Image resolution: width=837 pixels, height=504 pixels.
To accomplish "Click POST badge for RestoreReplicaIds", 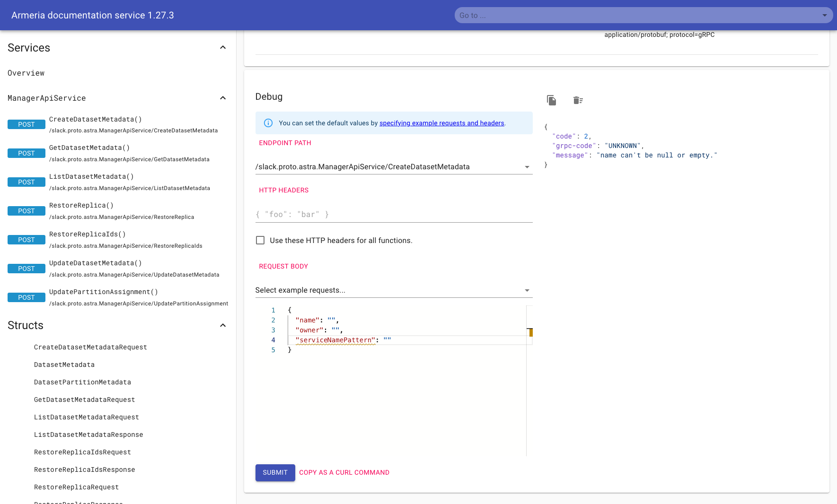I will (x=26, y=240).
